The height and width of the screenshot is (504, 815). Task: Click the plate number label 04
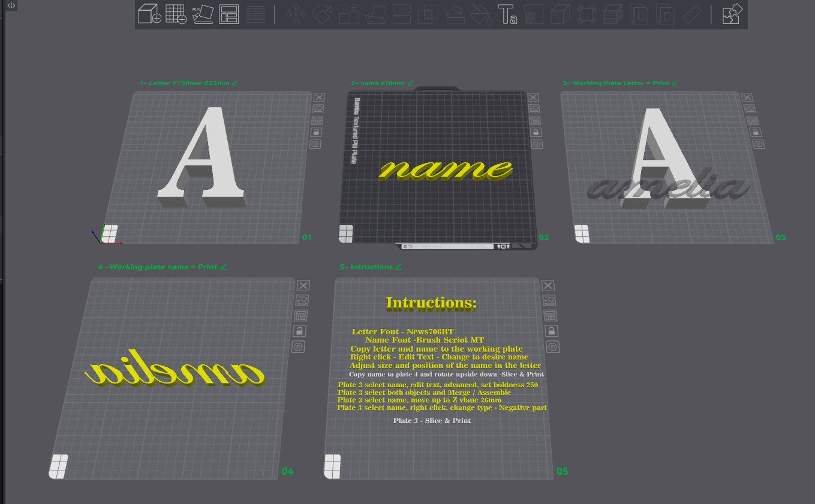(287, 472)
